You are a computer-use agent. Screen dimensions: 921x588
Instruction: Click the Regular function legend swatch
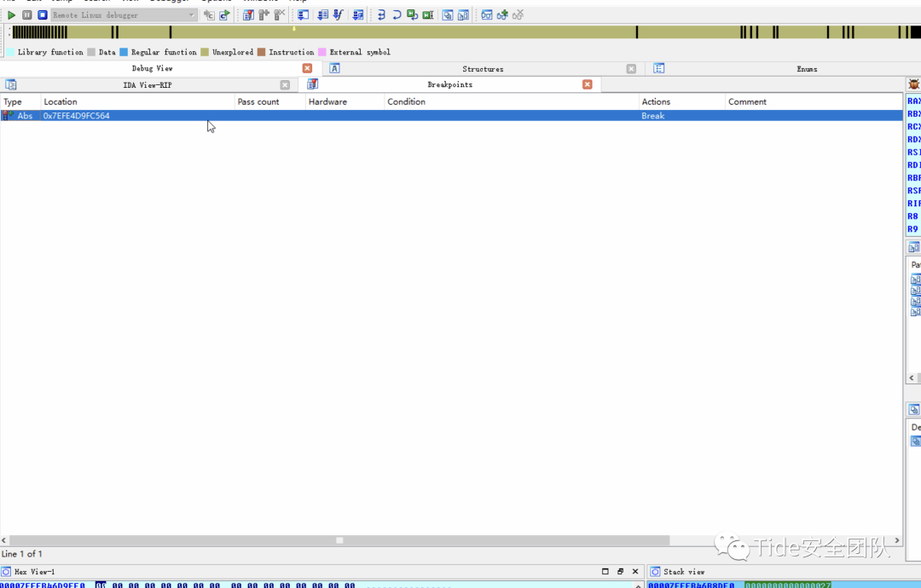point(124,52)
